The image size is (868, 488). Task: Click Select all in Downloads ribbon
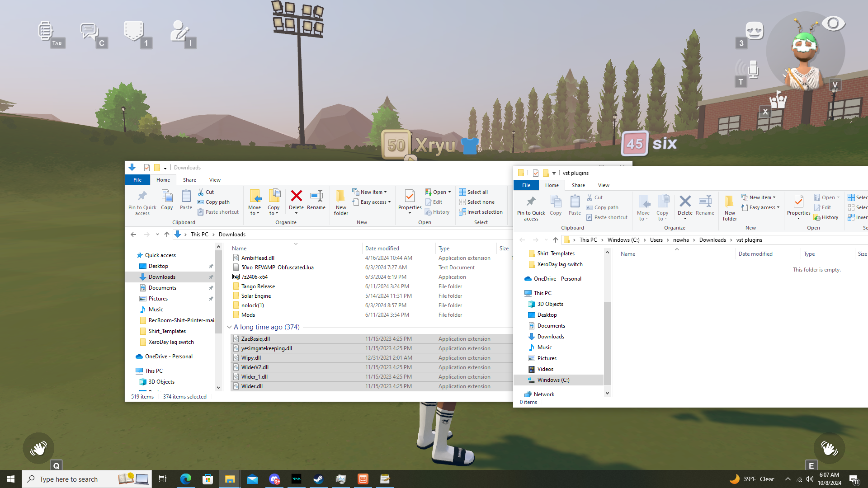pyautogui.click(x=477, y=192)
